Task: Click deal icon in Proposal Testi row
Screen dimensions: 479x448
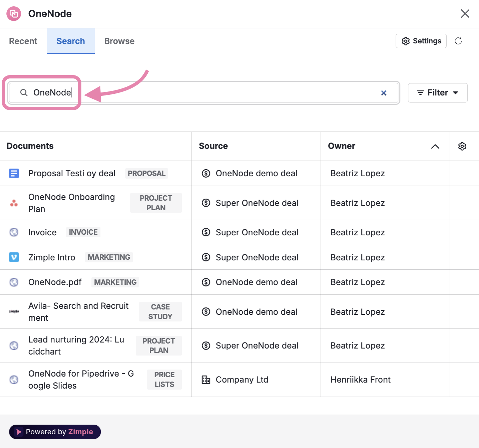Action: [206, 174]
